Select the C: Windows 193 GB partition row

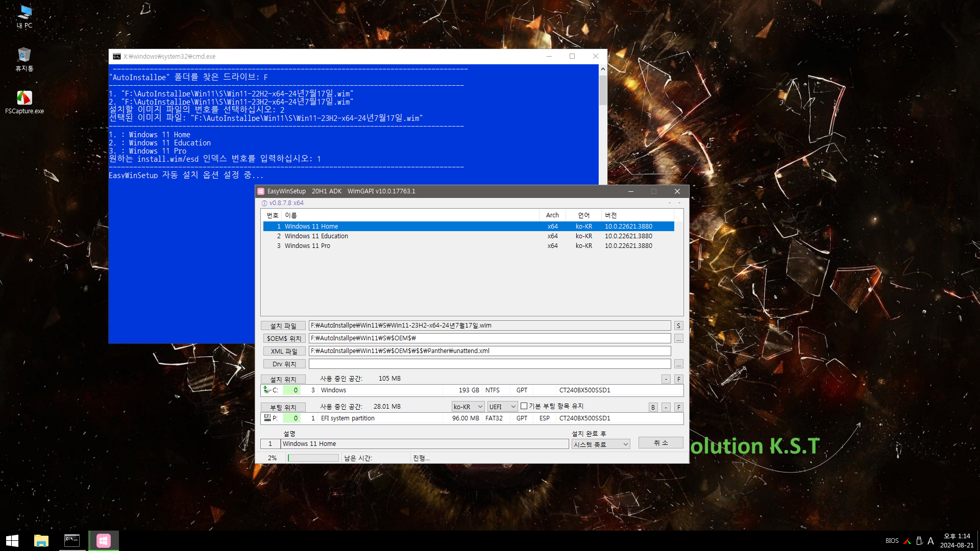coord(472,390)
